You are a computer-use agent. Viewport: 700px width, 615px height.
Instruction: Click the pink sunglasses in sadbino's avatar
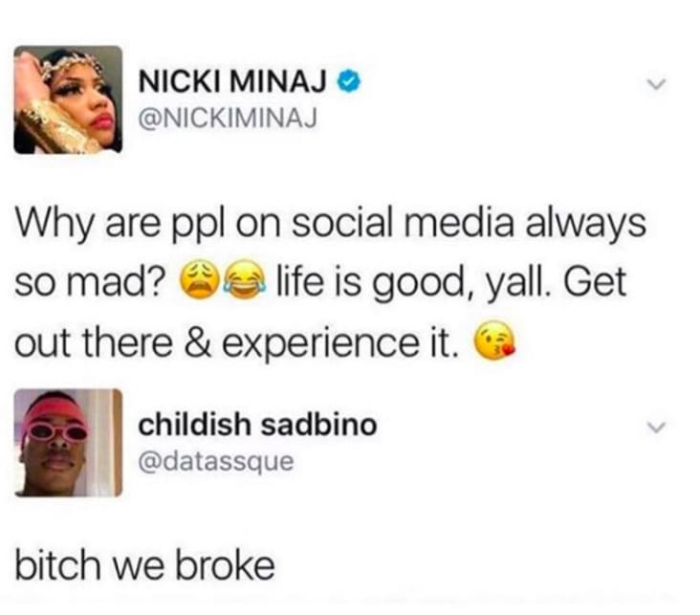tap(56, 432)
